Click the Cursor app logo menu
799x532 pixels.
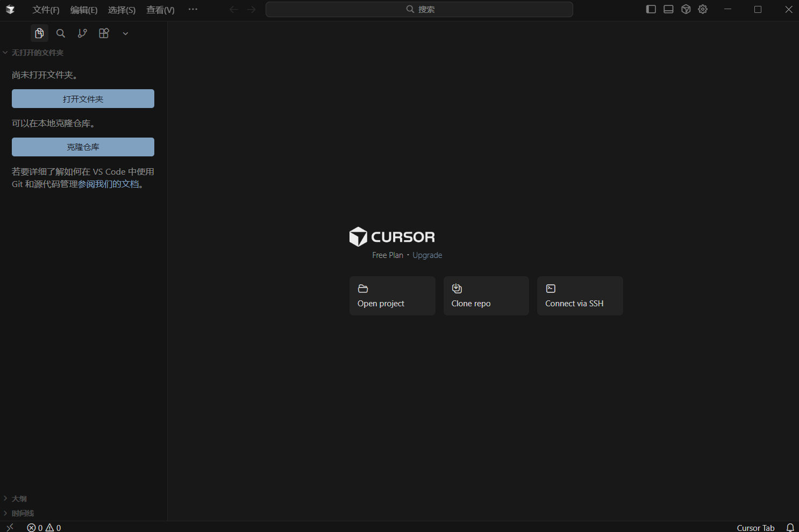pos(10,10)
